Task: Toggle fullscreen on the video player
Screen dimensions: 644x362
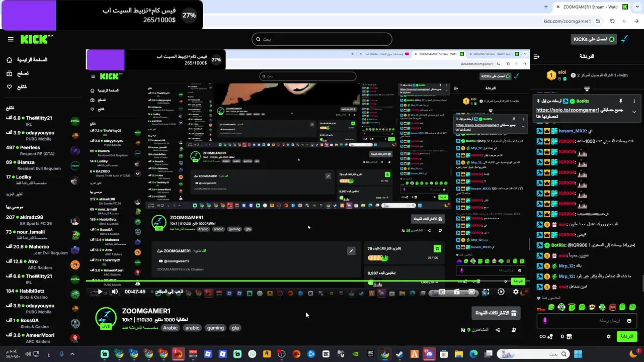Action: click(486, 292)
